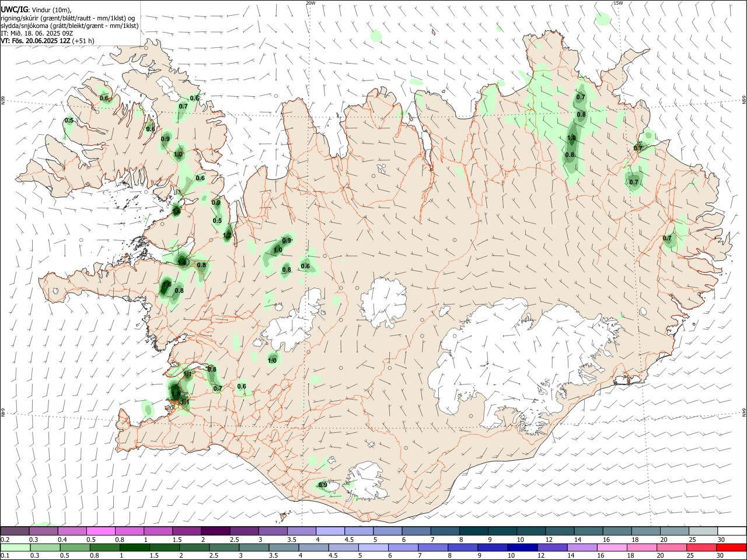Click the 'slydda/snjókoma' legend description line
The width and height of the screenshot is (747, 560).
(x=69, y=26)
